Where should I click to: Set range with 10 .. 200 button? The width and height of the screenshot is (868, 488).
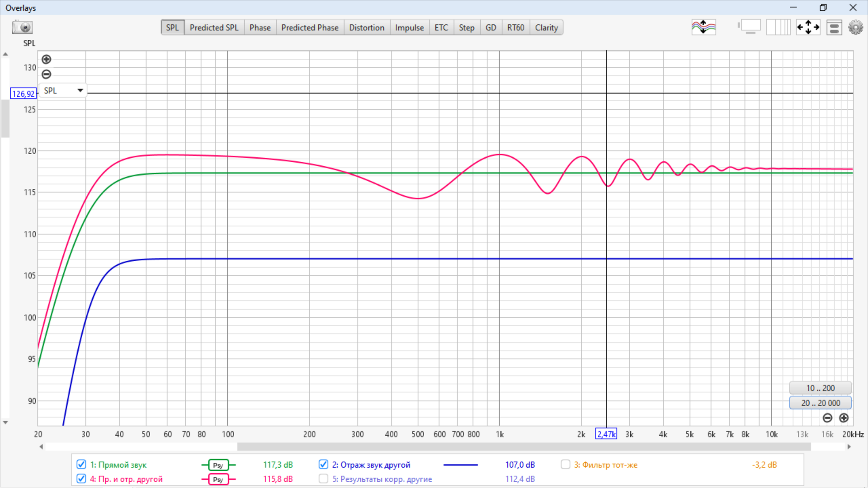click(x=820, y=388)
